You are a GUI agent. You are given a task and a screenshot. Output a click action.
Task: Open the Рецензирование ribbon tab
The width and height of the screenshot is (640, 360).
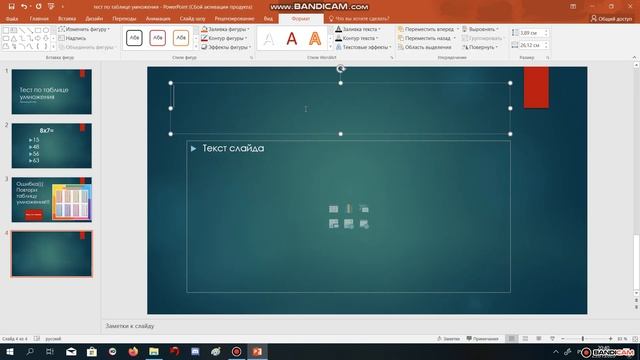coord(234,19)
